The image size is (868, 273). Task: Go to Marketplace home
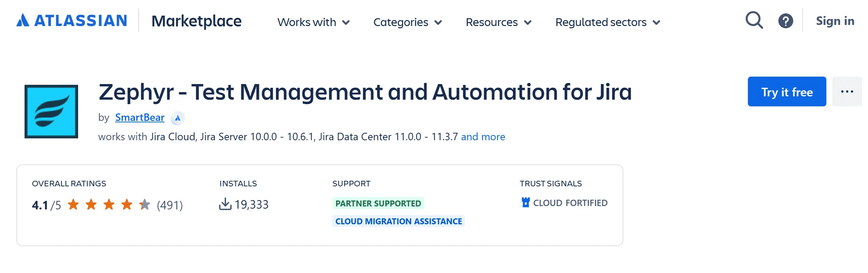(196, 21)
